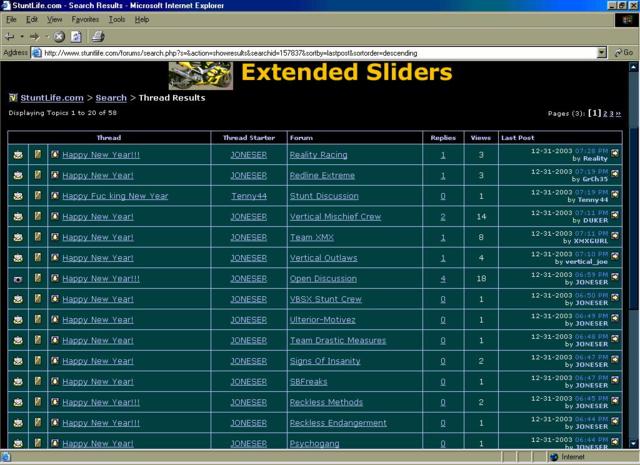The height and width of the screenshot is (465, 640).
Task: Click the yellow post icon in the Stunt Discussion row
Action: tap(38, 196)
